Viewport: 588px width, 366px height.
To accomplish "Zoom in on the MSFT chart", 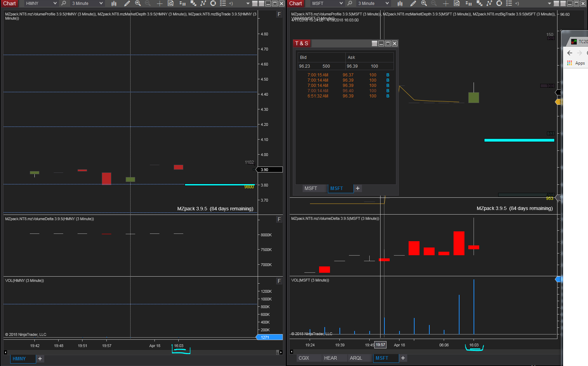I will tap(424, 3).
